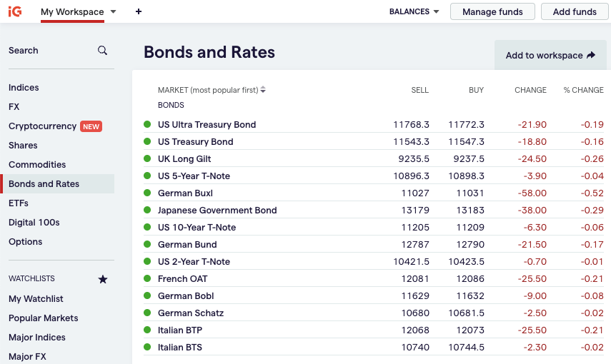Open the UK Long Gilt market
Image resolution: width=611 pixels, height=364 pixels.
[184, 159]
